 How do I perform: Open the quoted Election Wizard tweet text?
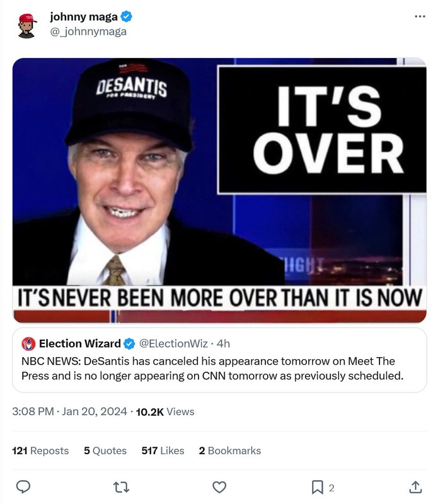[x=212, y=369]
